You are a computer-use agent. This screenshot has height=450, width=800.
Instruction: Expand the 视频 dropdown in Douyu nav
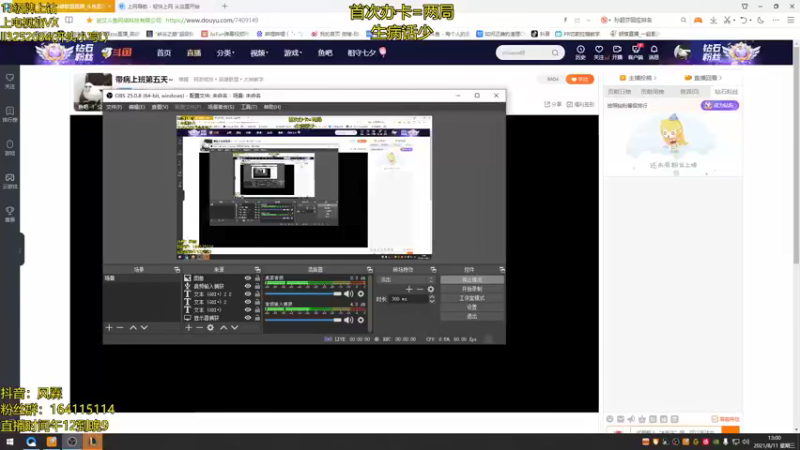pos(259,53)
